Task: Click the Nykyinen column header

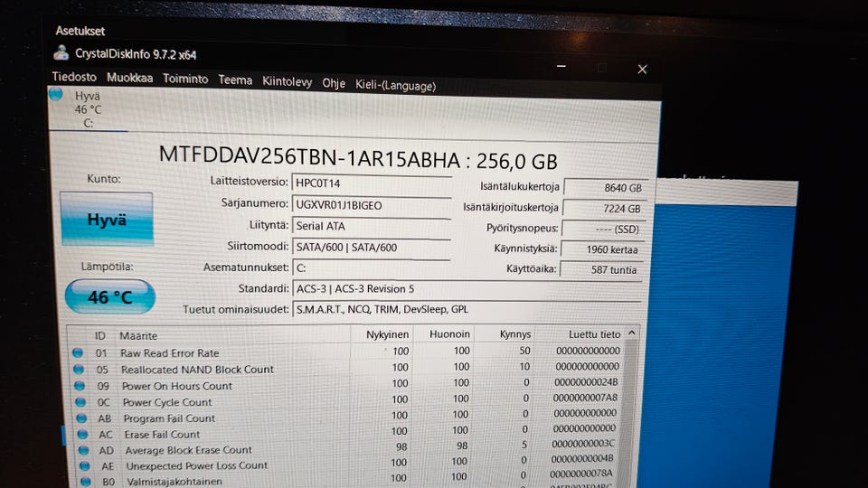Action: click(x=387, y=334)
